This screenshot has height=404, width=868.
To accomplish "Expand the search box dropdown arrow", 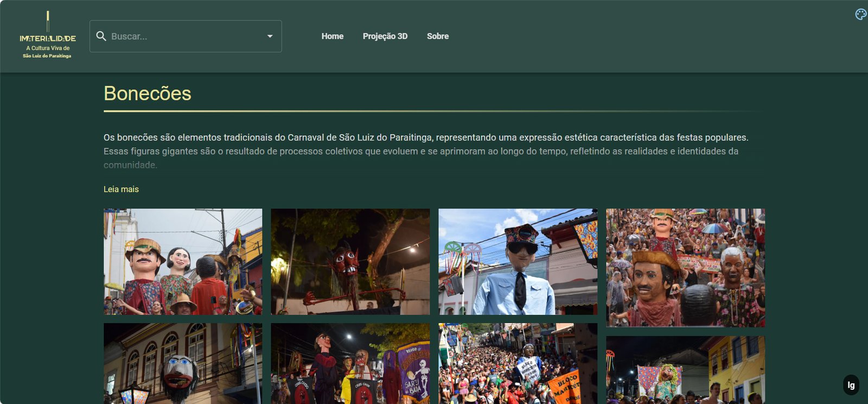I will tap(270, 36).
